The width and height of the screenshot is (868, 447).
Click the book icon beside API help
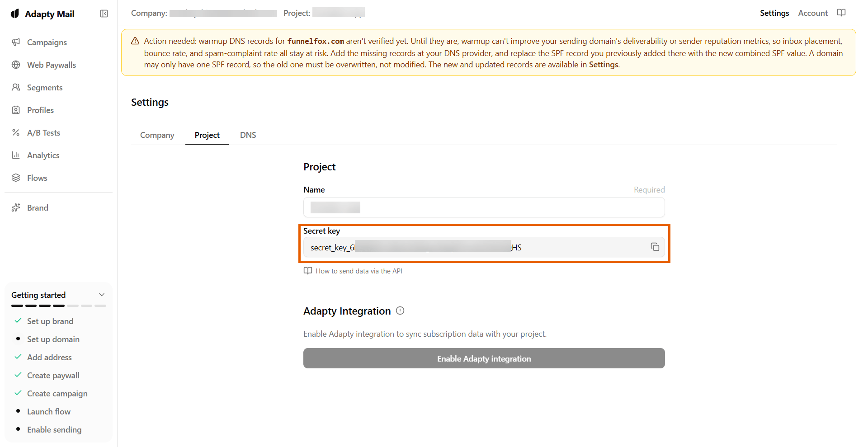(x=308, y=271)
